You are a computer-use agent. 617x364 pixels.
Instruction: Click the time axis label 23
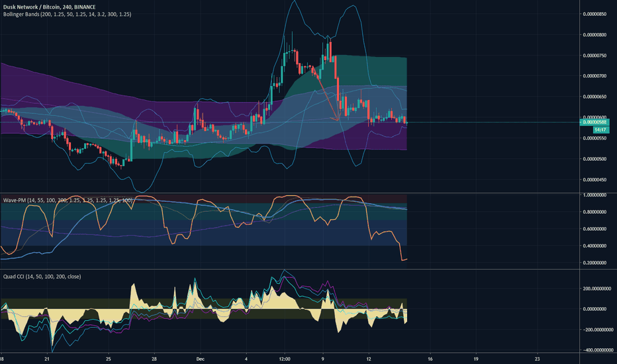pyautogui.click(x=537, y=359)
